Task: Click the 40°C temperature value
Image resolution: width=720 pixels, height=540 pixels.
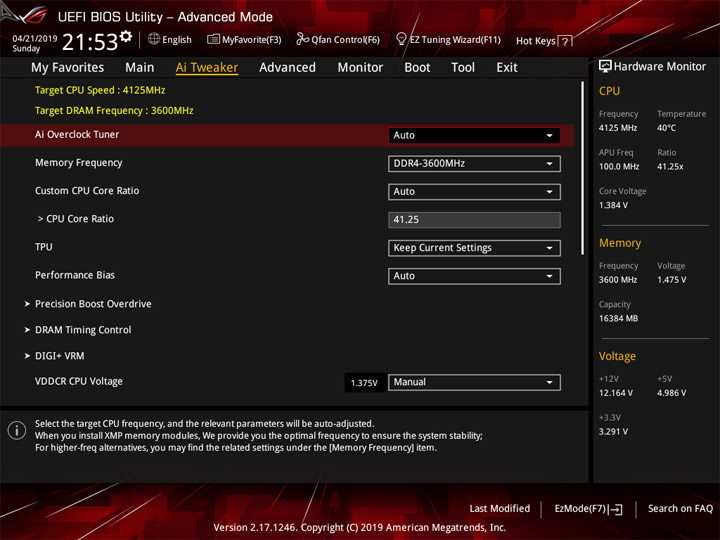Action: click(666, 128)
